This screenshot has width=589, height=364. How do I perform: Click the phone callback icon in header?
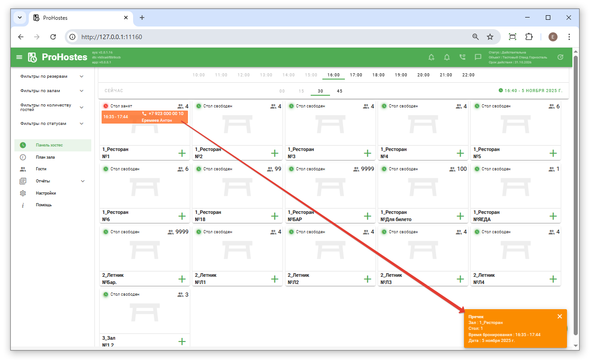[462, 57]
